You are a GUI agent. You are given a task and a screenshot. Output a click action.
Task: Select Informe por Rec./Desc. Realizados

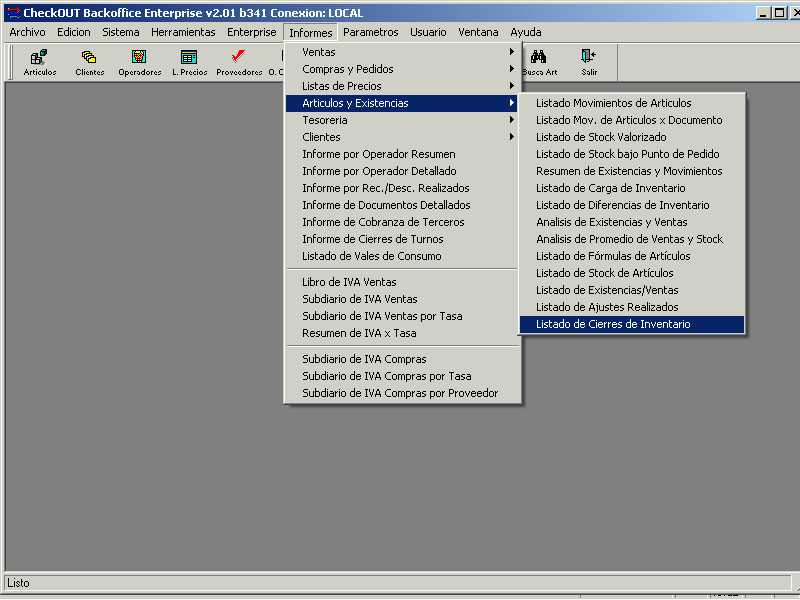[402, 188]
